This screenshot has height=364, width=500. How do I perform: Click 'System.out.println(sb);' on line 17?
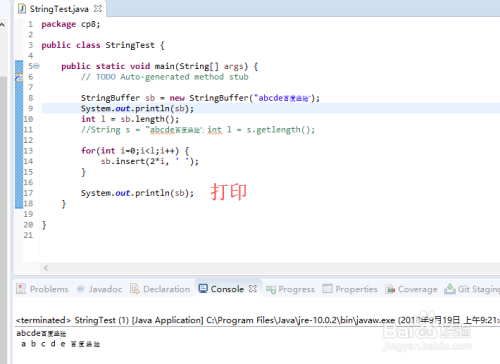pos(137,193)
